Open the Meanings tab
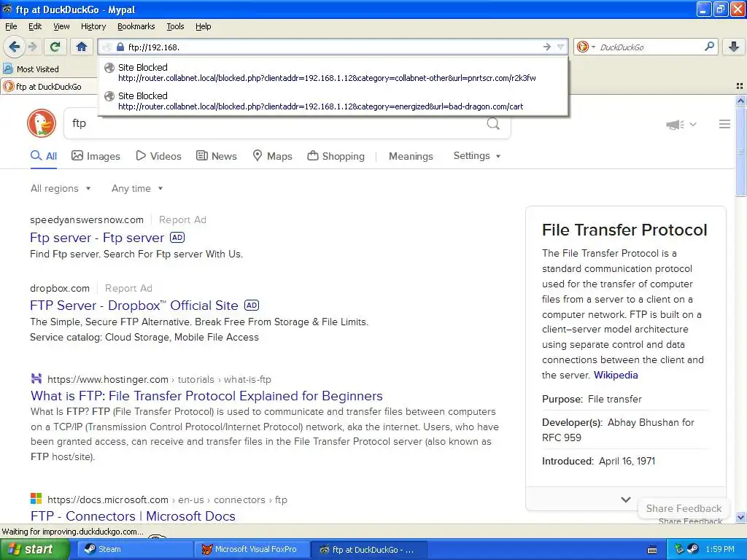The height and width of the screenshot is (560, 747). pyautogui.click(x=411, y=156)
